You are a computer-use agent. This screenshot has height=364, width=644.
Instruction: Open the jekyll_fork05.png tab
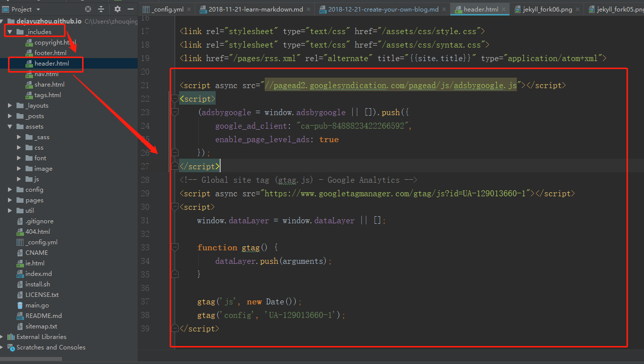coord(614,9)
